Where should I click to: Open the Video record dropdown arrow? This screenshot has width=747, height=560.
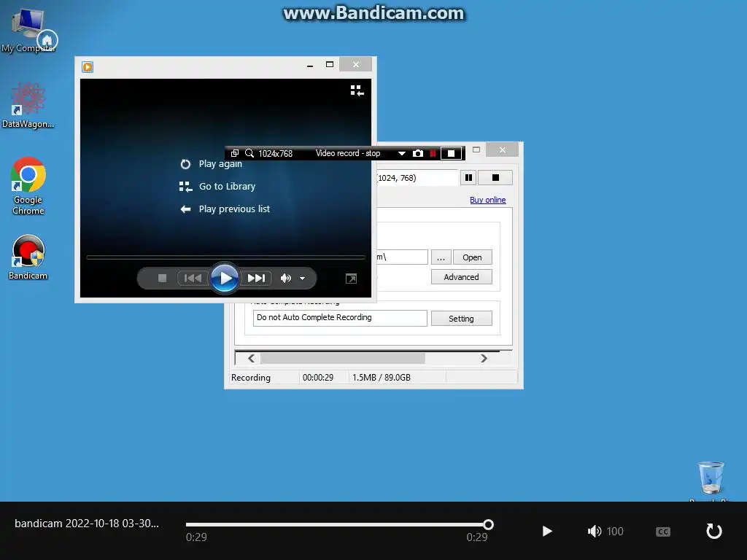tap(402, 153)
